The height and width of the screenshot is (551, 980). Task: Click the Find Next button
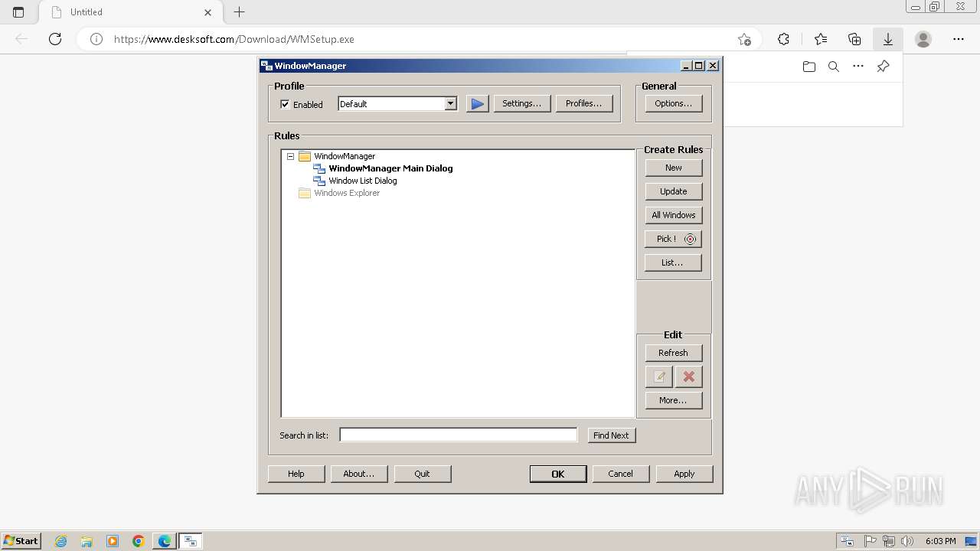click(611, 435)
